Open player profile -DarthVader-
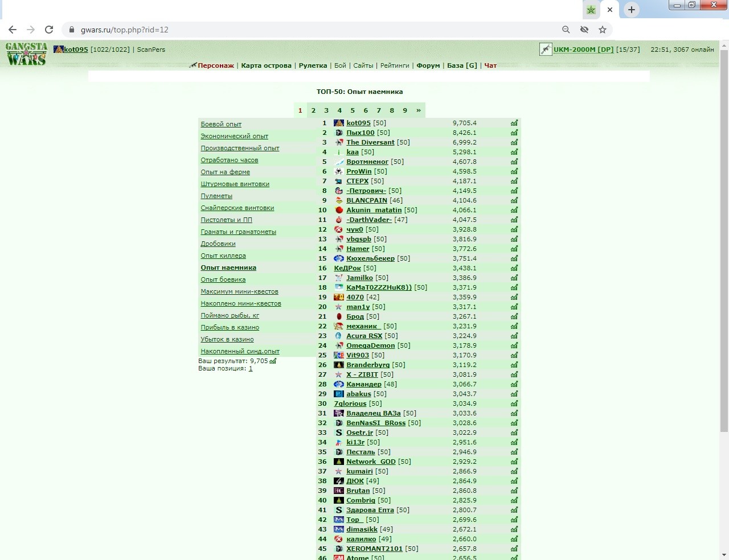The width and height of the screenshot is (729, 560). (369, 220)
